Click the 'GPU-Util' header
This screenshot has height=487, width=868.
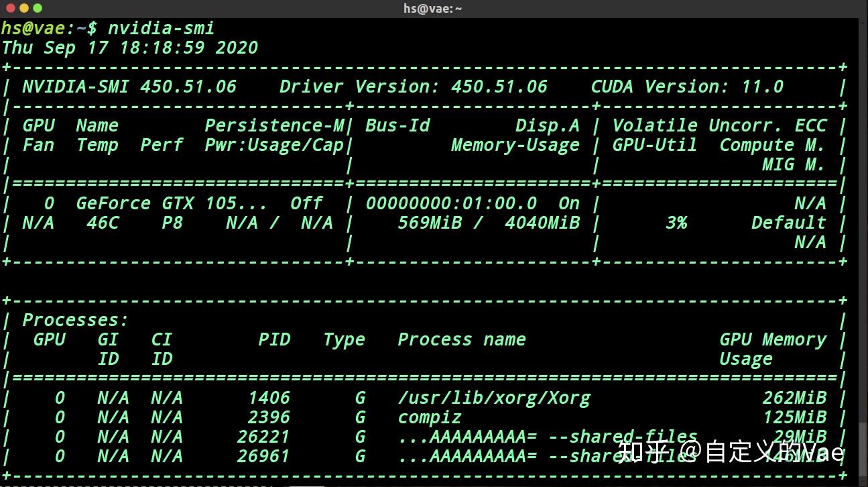(x=655, y=145)
